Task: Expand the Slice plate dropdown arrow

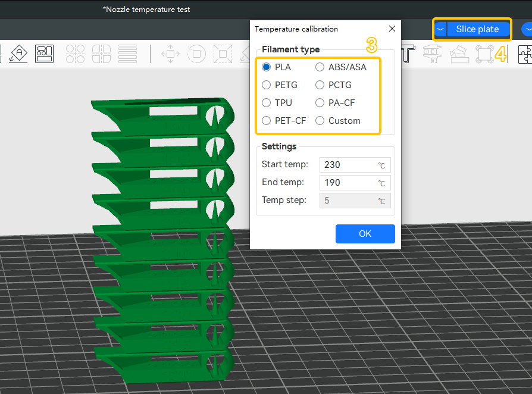Action: (440, 29)
